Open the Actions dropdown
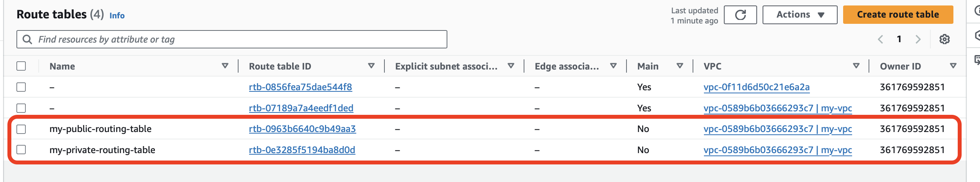Viewport: 980px width, 182px height. tap(799, 15)
